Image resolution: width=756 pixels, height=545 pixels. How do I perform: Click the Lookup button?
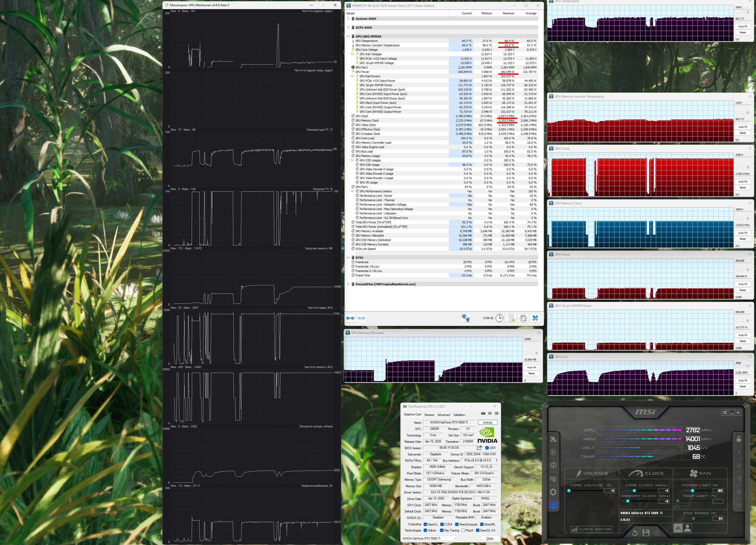487,422
